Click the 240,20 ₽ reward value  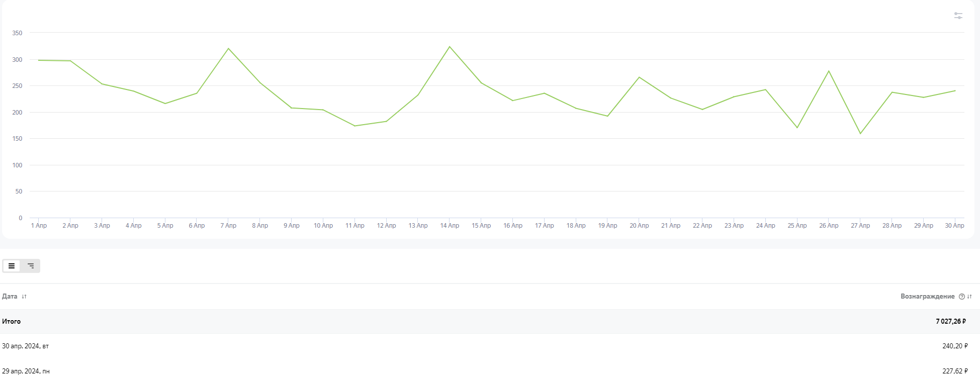[x=954, y=346]
